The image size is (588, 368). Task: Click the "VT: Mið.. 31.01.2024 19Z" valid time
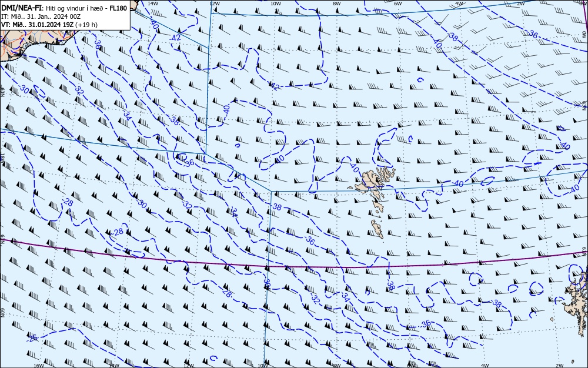38,25
